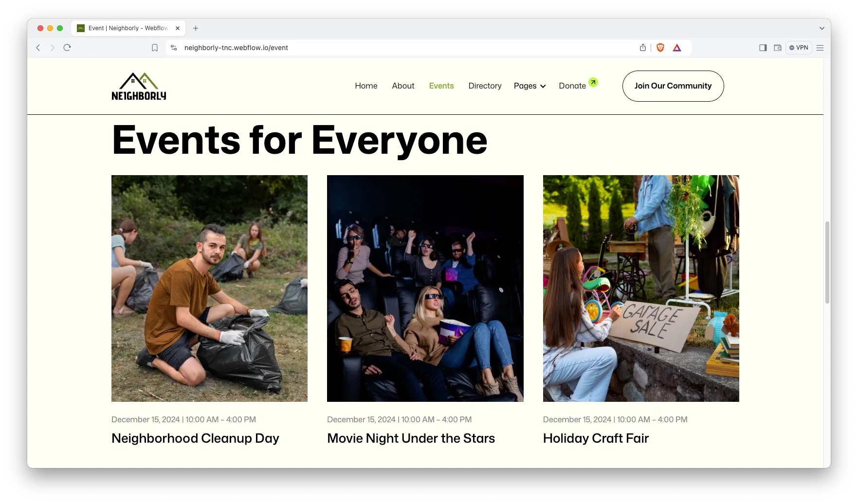Toggle the VPN button
858x504 pixels.
pos(799,48)
